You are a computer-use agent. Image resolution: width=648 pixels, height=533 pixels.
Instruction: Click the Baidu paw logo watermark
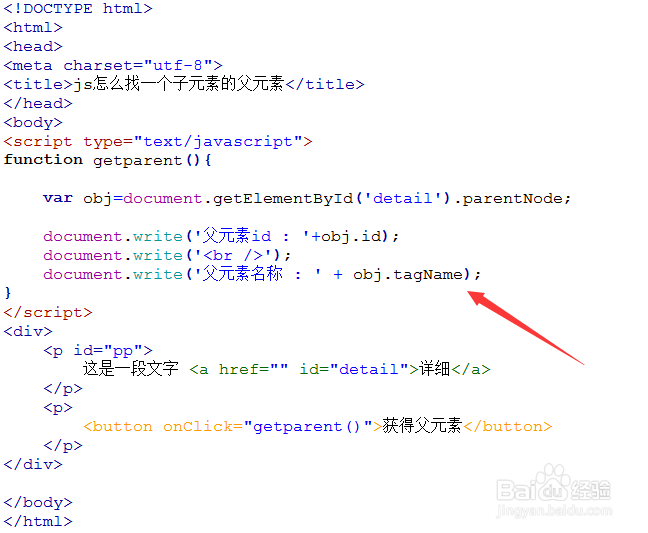point(554,483)
